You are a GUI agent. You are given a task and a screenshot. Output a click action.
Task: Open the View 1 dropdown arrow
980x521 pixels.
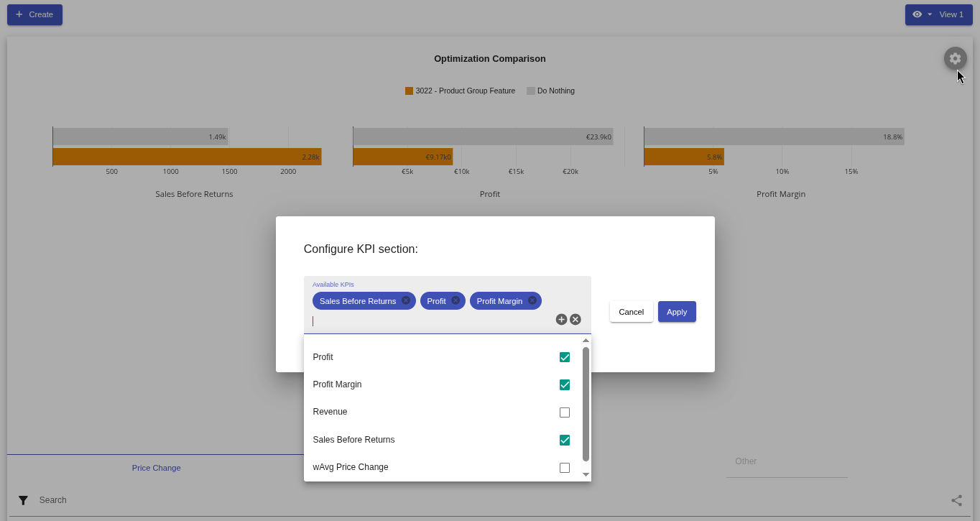coord(930,14)
